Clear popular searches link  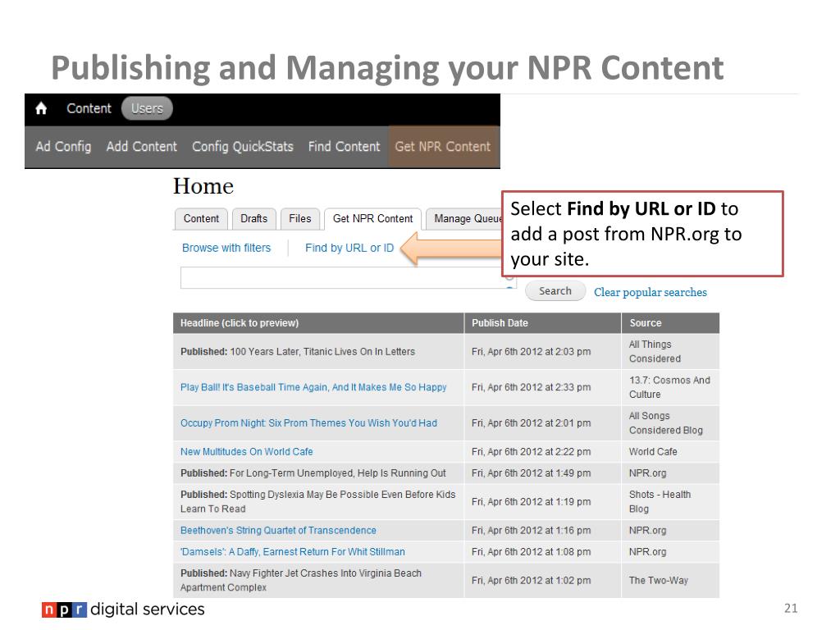point(651,293)
